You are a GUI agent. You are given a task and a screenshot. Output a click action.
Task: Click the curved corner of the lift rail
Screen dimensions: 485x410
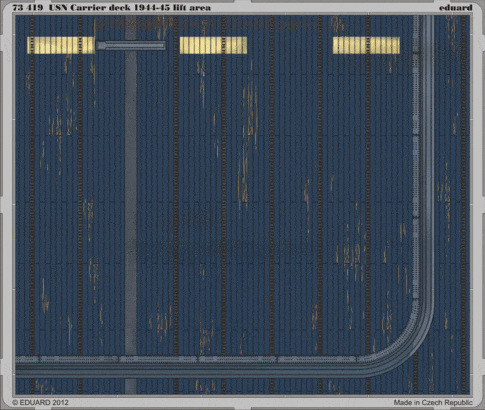[403, 347]
